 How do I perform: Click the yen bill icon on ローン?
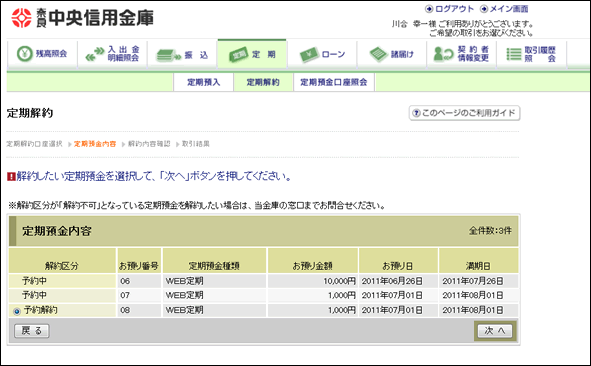tap(309, 55)
